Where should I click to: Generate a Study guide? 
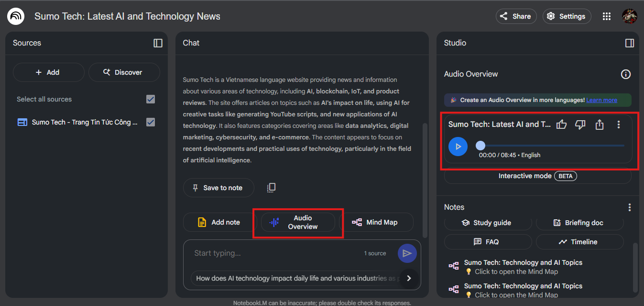[488, 223]
